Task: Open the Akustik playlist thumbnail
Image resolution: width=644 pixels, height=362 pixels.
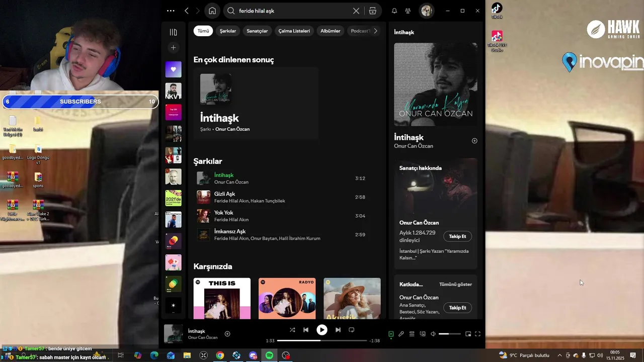Action: tap(352, 299)
